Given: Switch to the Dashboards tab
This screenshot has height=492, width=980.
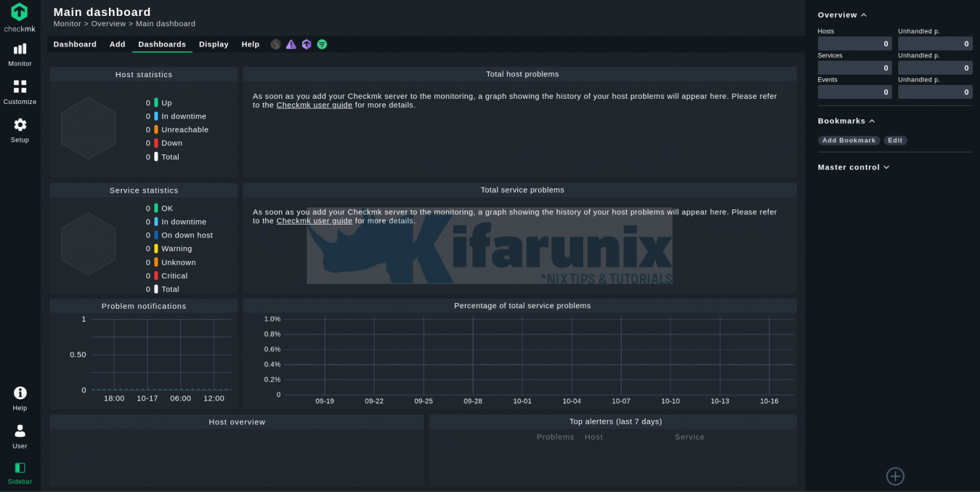Looking at the screenshot, I should point(162,44).
